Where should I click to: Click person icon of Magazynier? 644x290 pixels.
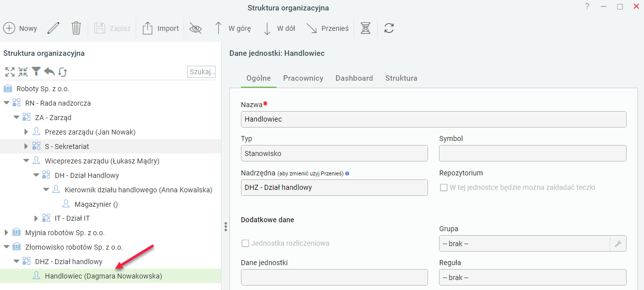(x=66, y=204)
